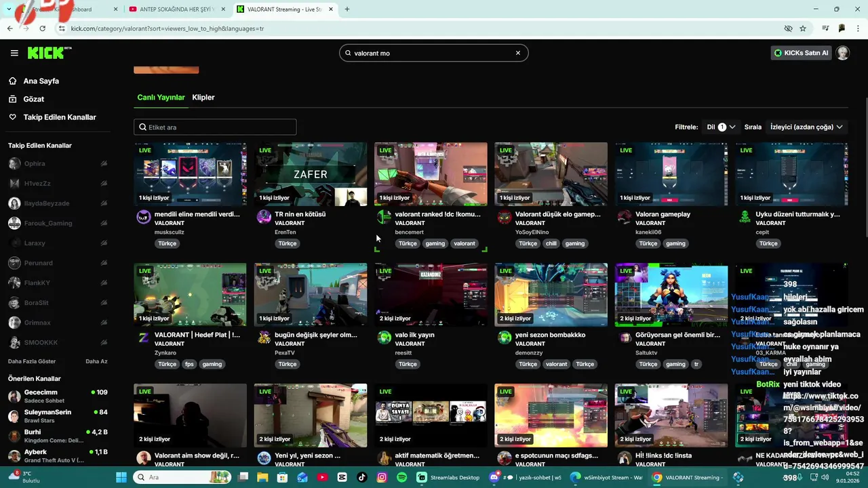This screenshot has height=488, width=868.
Task: Click the PexaTV channel avatar
Action: [x=264, y=338]
